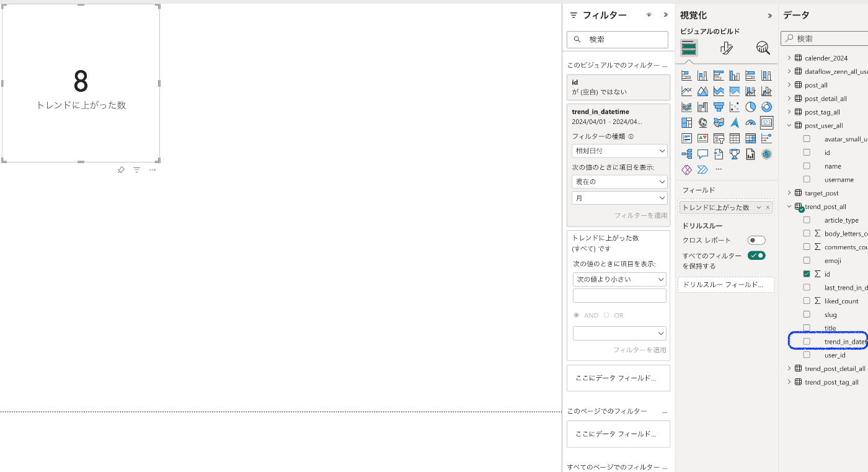Turn on クロス レポート drillthrough
Screen dimensions: 868x472
point(756,240)
